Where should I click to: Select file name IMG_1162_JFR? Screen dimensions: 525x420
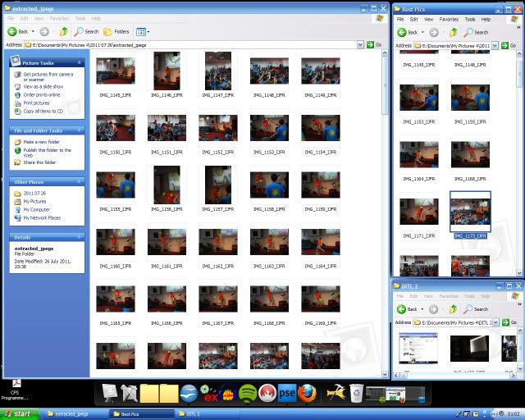click(218, 267)
